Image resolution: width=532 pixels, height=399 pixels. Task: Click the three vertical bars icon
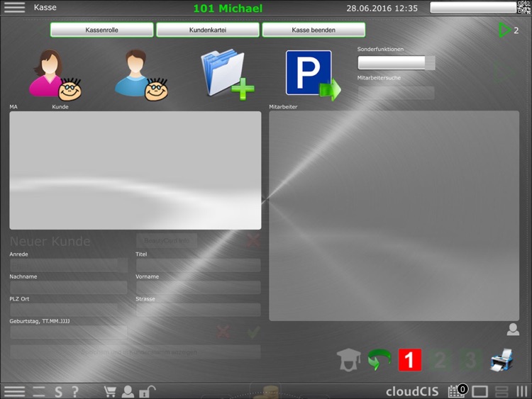[522, 391]
